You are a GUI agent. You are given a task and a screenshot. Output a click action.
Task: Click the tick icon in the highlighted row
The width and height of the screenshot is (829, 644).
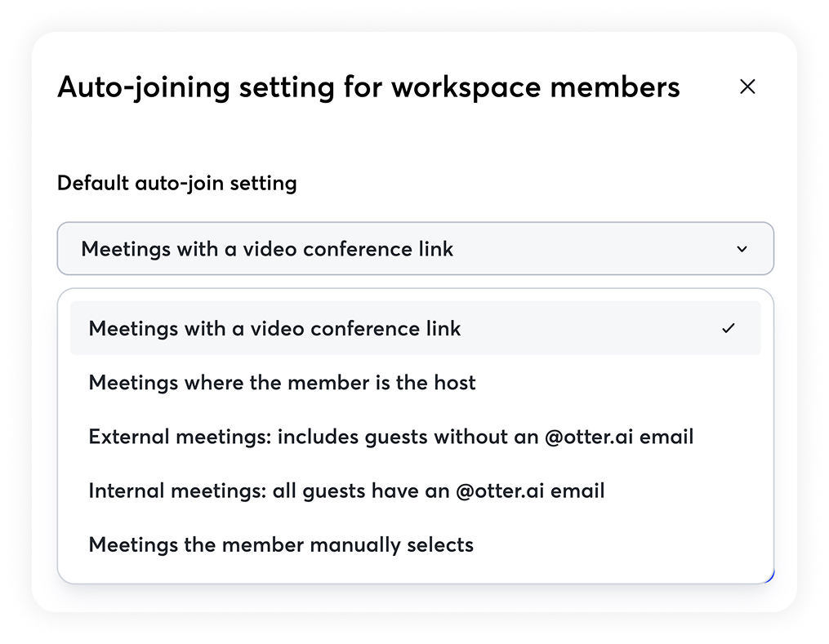coord(729,329)
